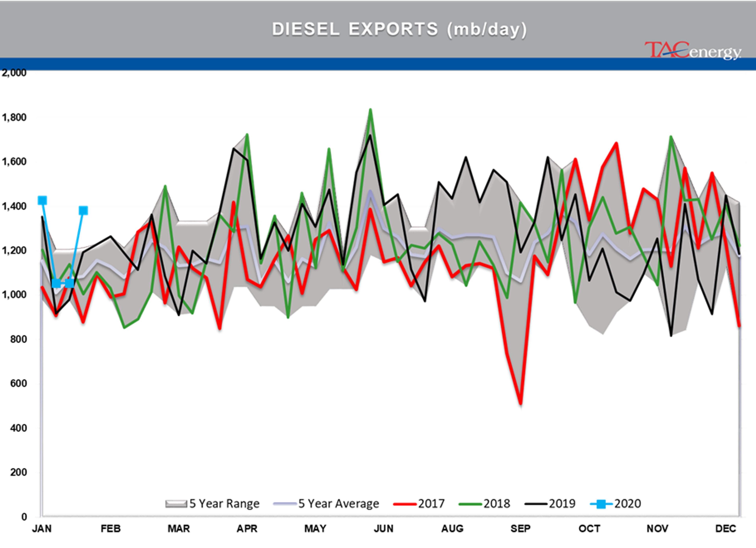Click the 1,600 y-axis value
Screen dimensions: 756x548
coord(14,162)
